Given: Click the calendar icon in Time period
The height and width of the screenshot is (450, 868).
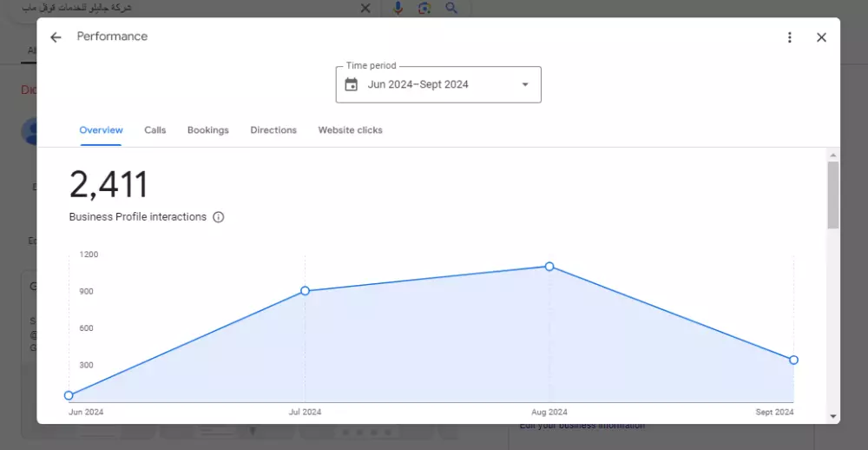Looking at the screenshot, I should (x=352, y=84).
